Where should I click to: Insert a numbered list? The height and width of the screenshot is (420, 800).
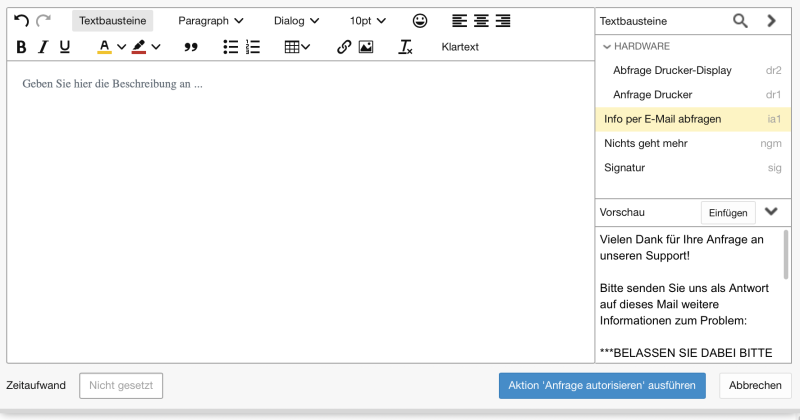pyautogui.click(x=253, y=47)
